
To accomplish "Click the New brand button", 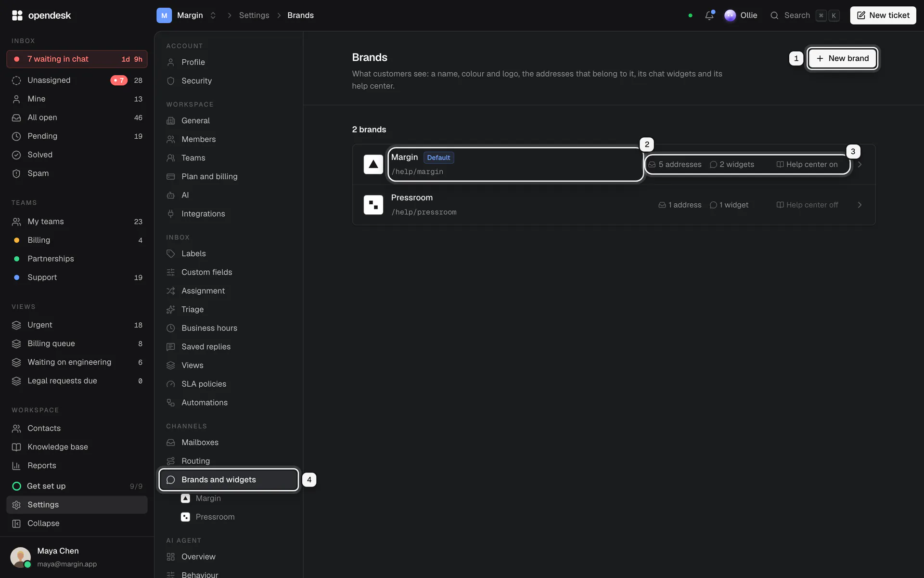I will click(x=842, y=58).
